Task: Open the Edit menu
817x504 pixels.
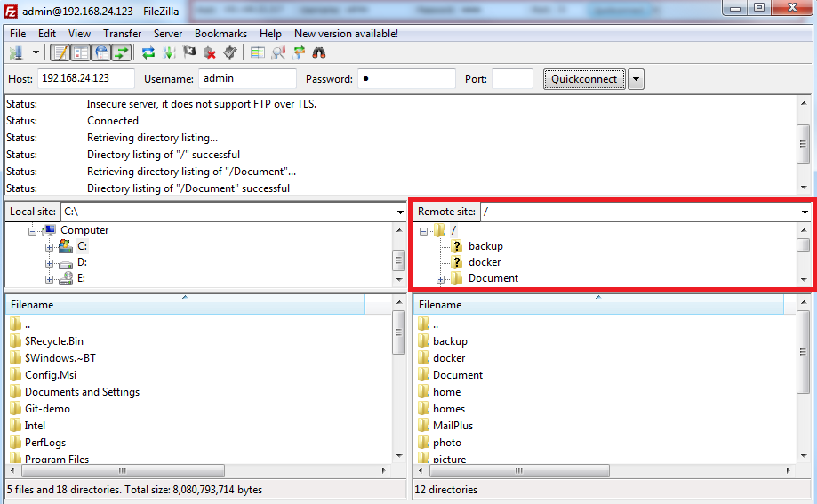Action: [x=47, y=34]
